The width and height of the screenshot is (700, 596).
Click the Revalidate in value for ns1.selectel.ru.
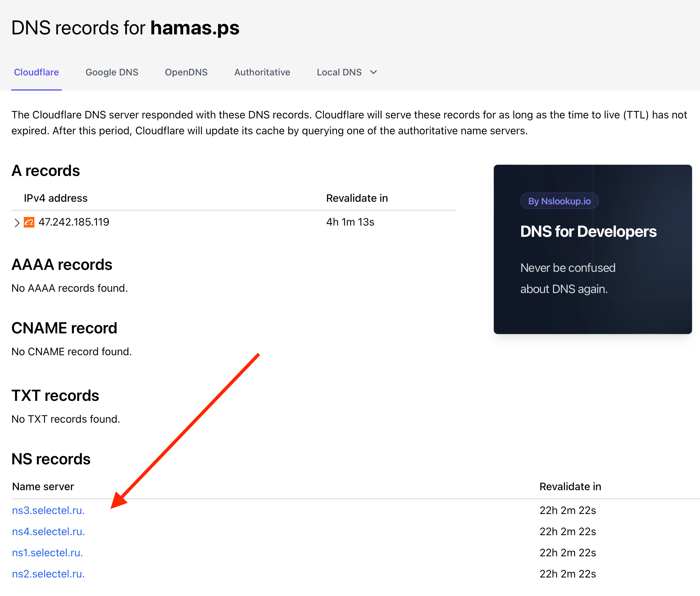click(x=567, y=553)
